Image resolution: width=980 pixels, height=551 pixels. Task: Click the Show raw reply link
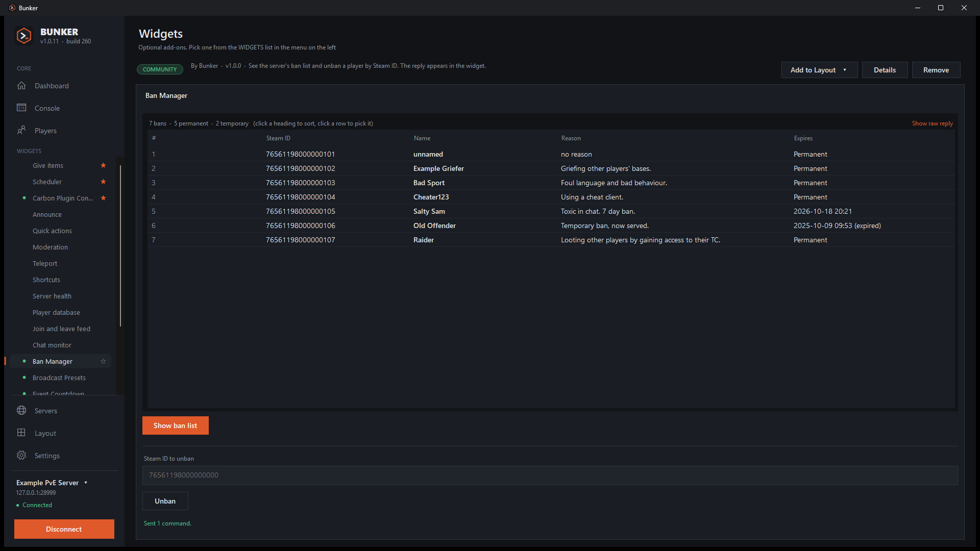tap(932, 123)
